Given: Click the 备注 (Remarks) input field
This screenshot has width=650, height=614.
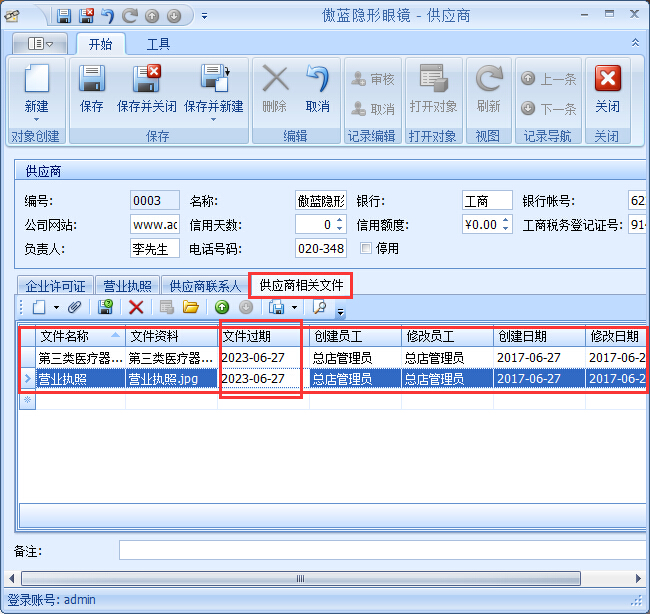Looking at the screenshot, I should (x=380, y=550).
